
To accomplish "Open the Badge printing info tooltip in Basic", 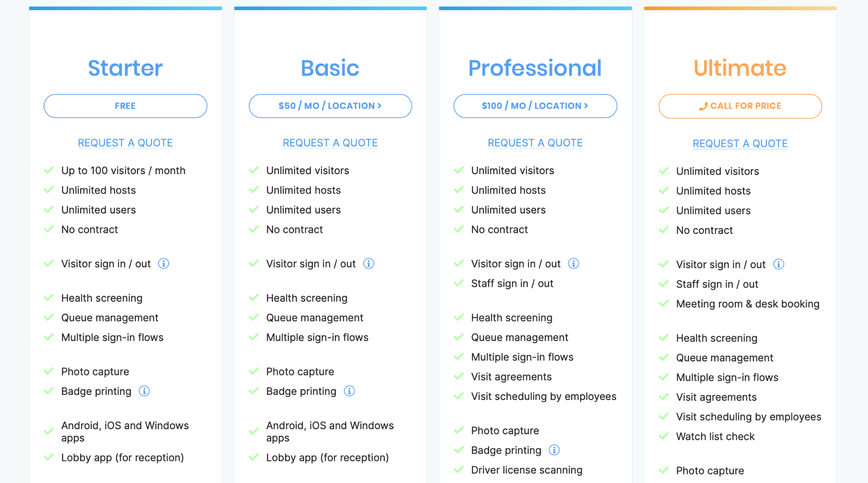I will (x=349, y=391).
